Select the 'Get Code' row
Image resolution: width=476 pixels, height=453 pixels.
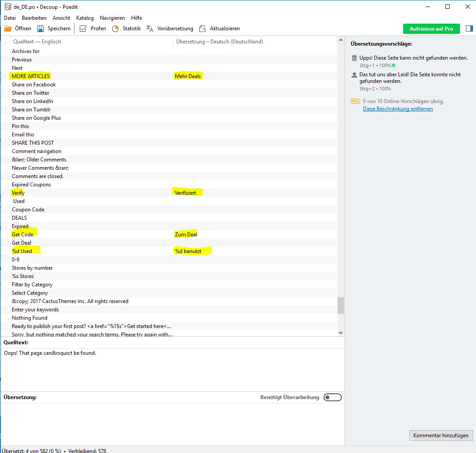[169, 234]
